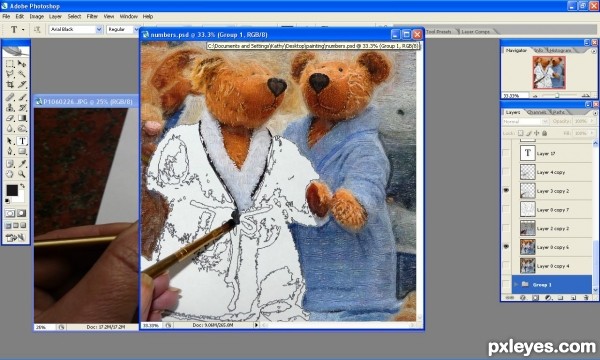Image resolution: width=600 pixels, height=360 pixels.
Task: Switch to the Histogram tab
Action: coord(560,50)
